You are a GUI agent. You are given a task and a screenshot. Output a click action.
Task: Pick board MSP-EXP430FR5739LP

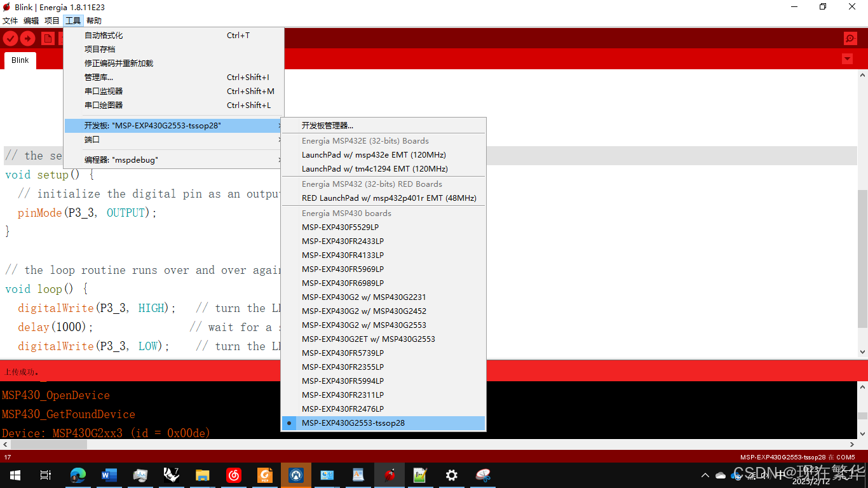pos(383,353)
